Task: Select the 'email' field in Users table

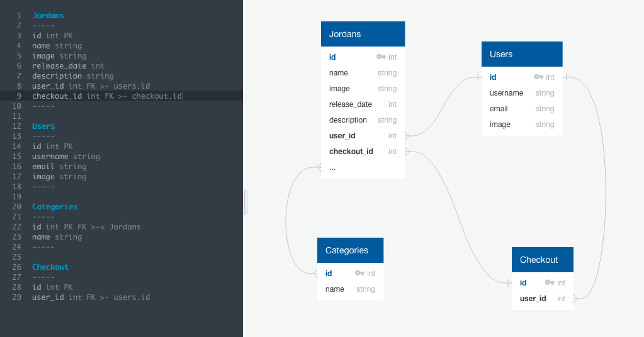Action: coord(522,109)
